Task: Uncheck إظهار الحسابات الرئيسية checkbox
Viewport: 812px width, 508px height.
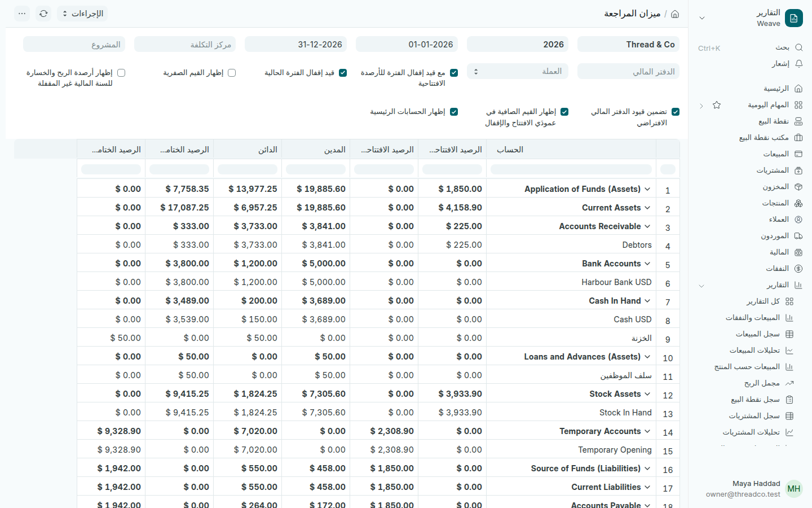Action: [454, 112]
